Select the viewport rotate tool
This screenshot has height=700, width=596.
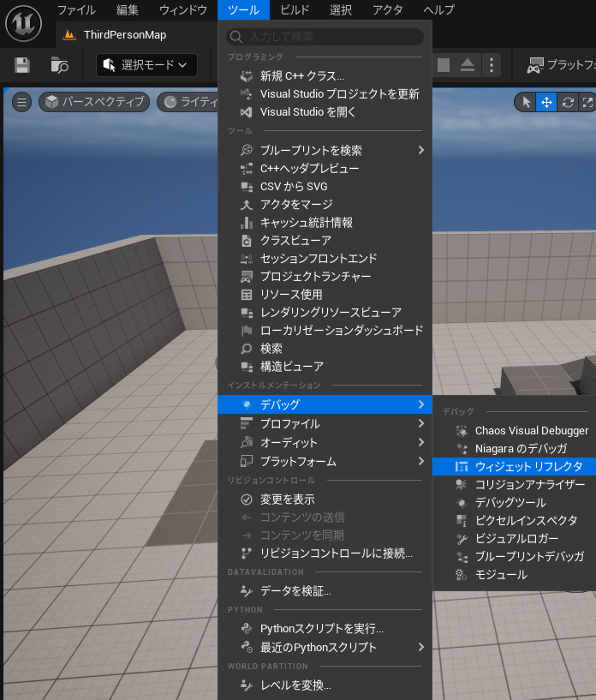pos(568,102)
